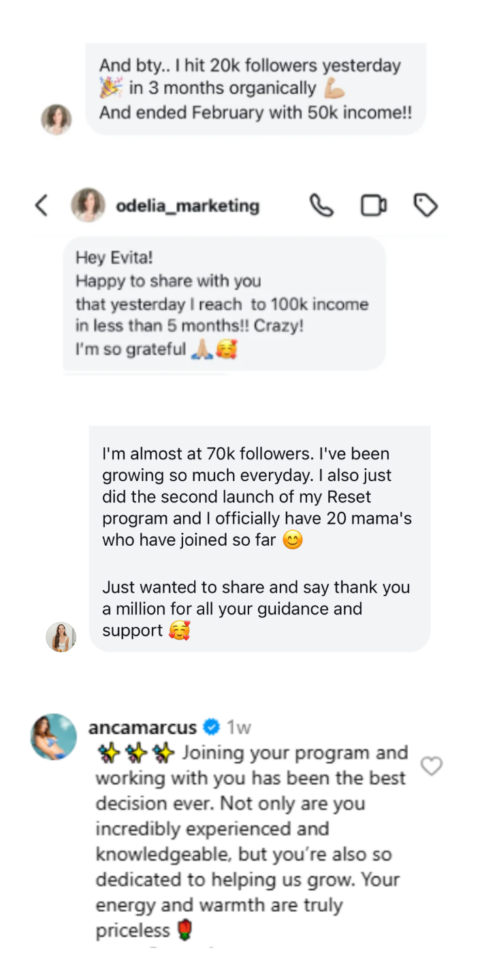Select the "Hey Evita!" message bubble
480x980 pixels.
[x=224, y=304]
